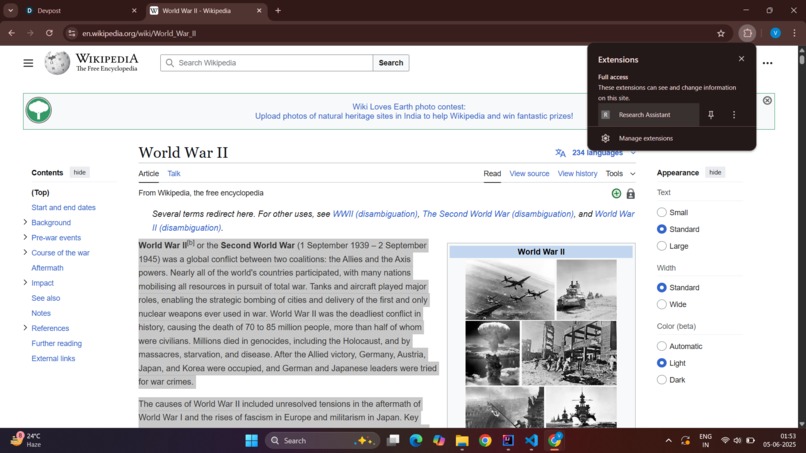
Task: View site information icon in the address bar
Action: [x=72, y=33]
